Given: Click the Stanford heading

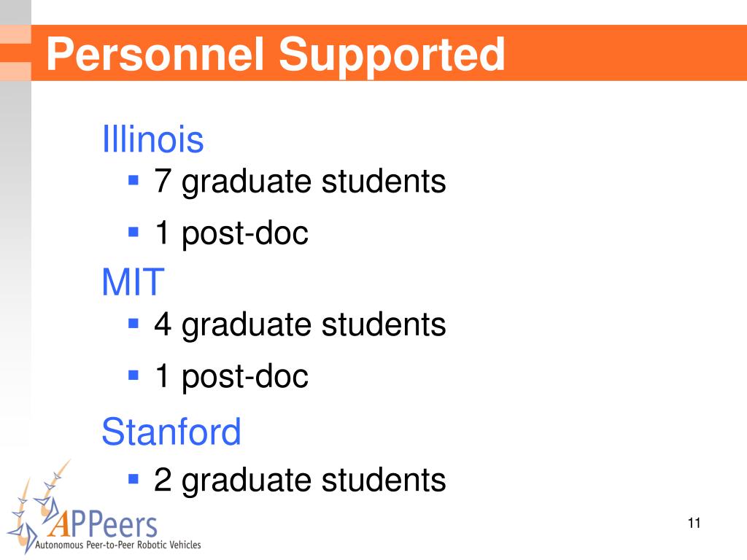Looking at the screenshot, I should point(171,432).
